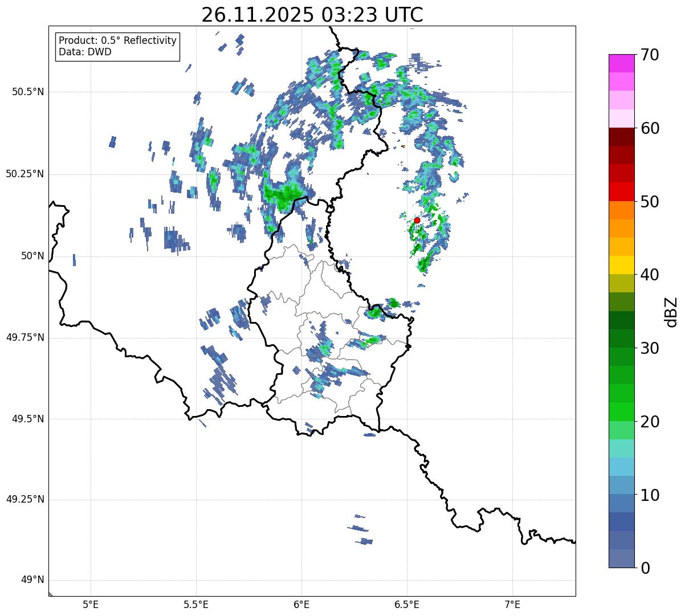Click the red station marker dot
The width and height of the screenshot is (685, 616).
coord(417,220)
